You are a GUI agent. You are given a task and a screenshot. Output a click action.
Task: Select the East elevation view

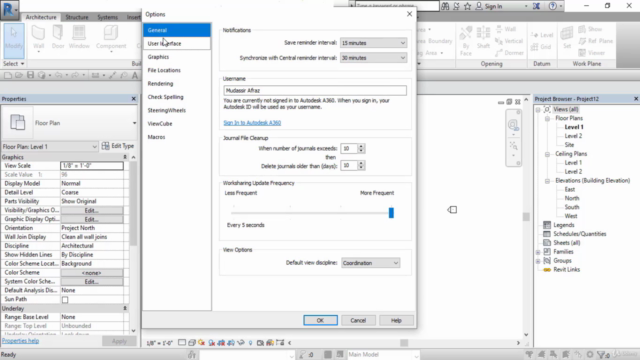tap(570, 189)
